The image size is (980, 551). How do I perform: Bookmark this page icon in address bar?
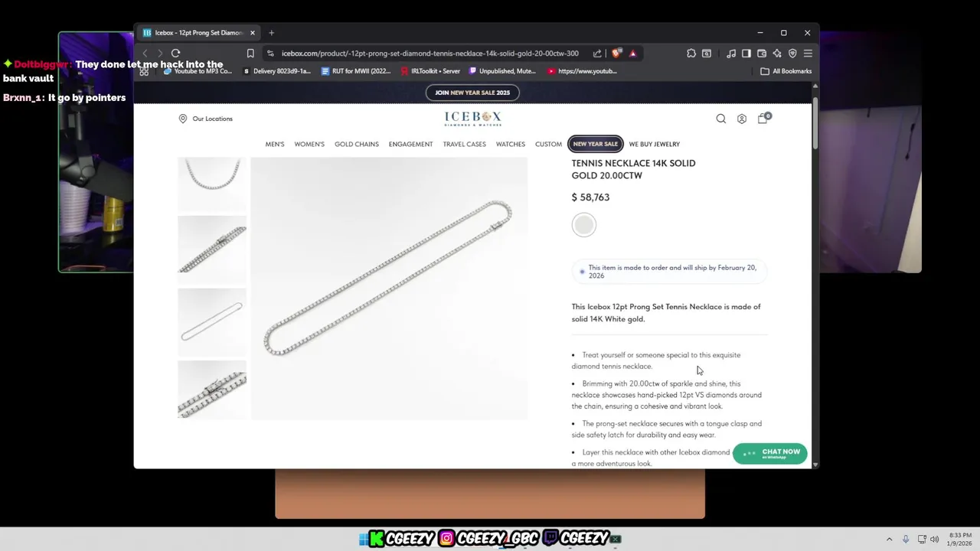pyautogui.click(x=250, y=54)
